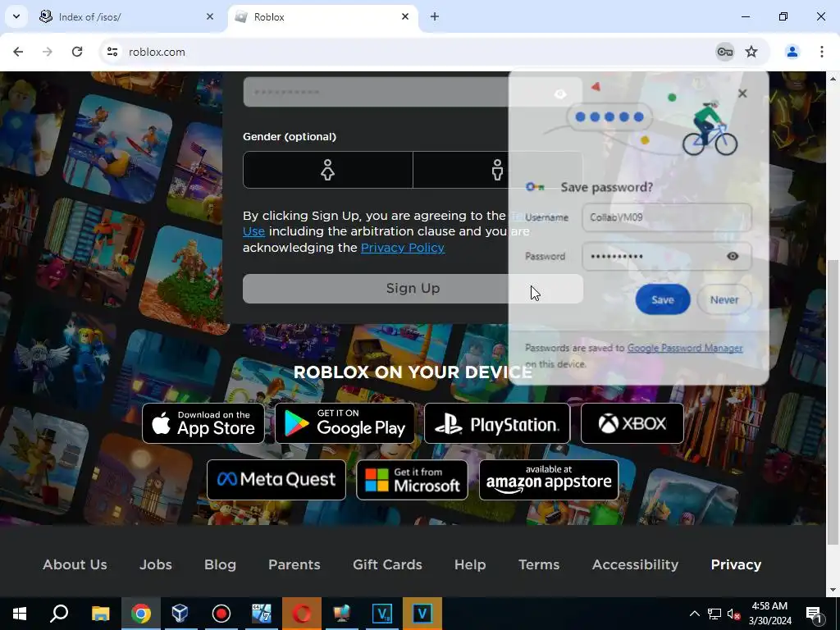Switch to the Index of /isos/ tab
The image size is (840, 630).
tap(126, 16)
